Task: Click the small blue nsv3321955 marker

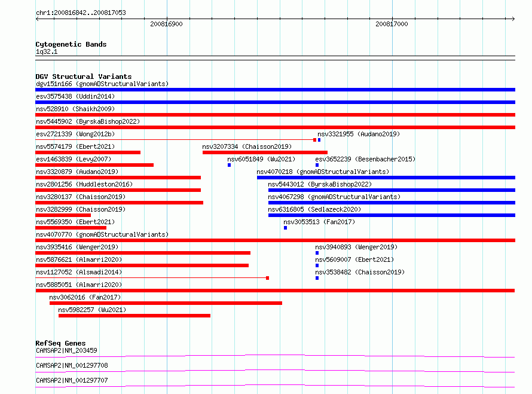Action: tap(319, 140)
